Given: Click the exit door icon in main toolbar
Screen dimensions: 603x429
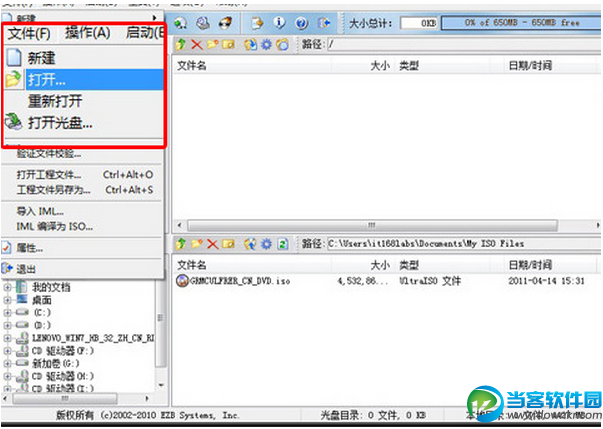Looking at the screenshot, I should click(x=325, y=23).
